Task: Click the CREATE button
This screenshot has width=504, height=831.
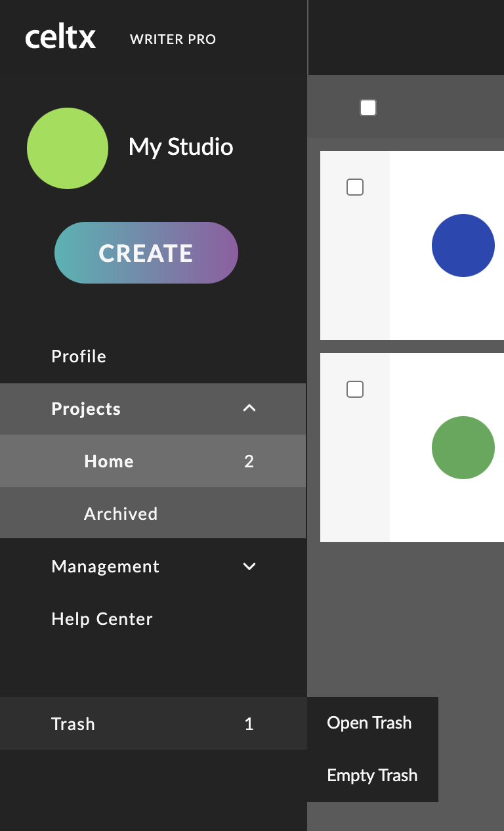Action: click(146, 253)
